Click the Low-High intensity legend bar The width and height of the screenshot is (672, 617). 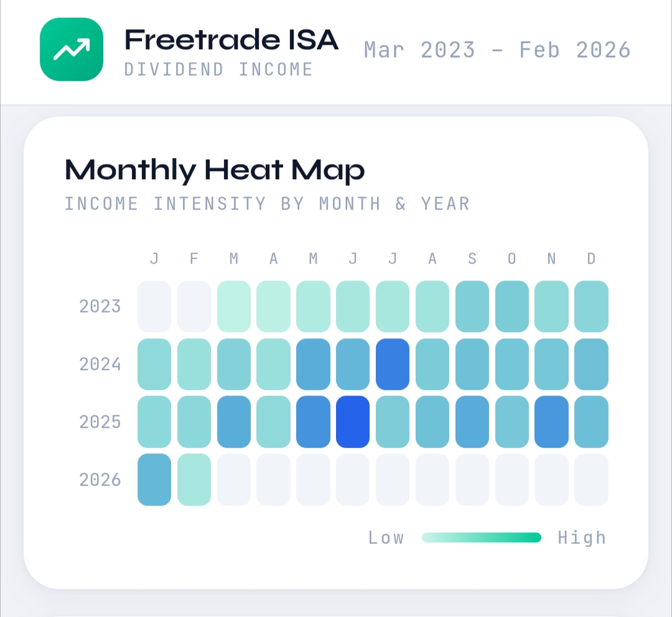coord(481,537)
